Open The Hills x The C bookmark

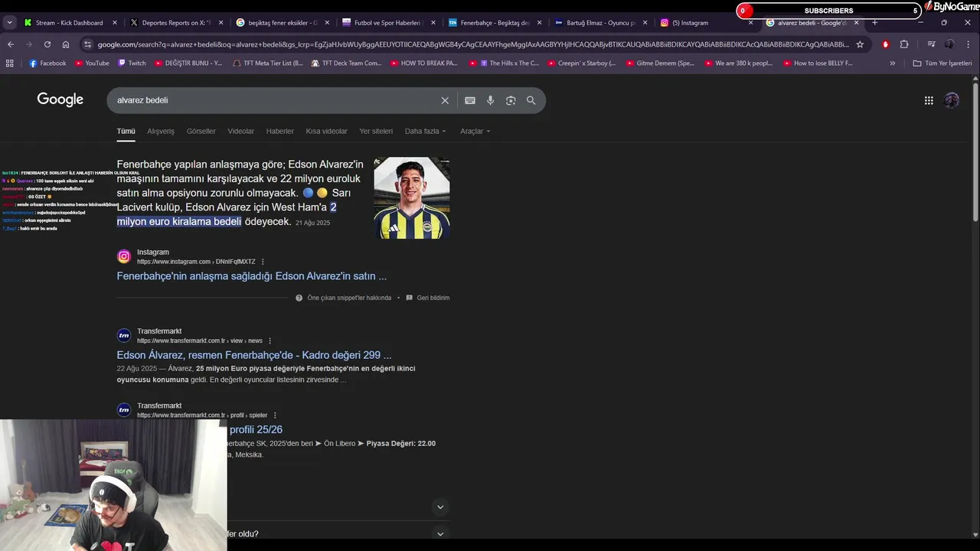point(504,64)
